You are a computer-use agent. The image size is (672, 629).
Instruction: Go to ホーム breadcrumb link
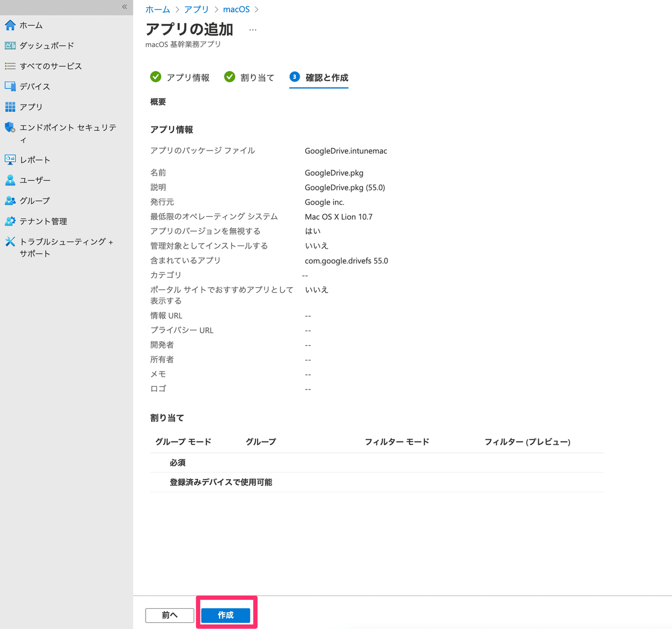click(158, 10)
